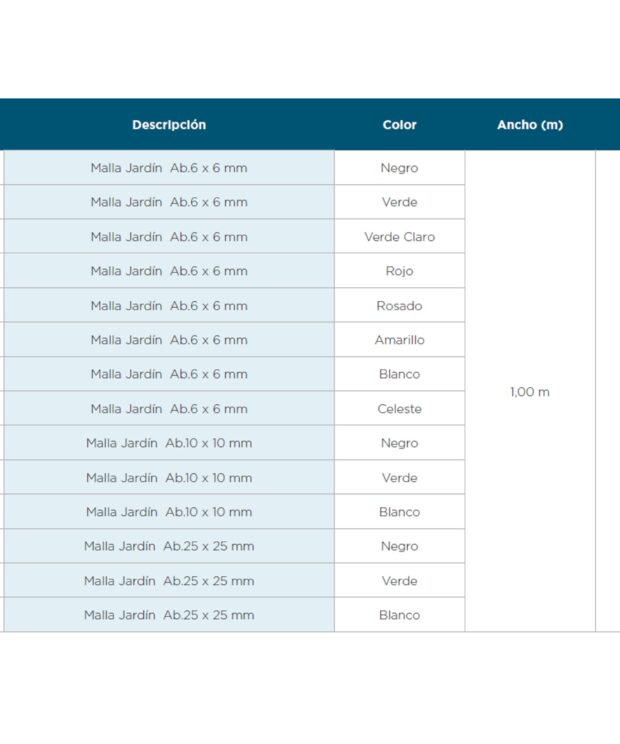Select the Ab.25 x 25 mm description beside Blanco

pyautogui.click(x=169, y=615)
